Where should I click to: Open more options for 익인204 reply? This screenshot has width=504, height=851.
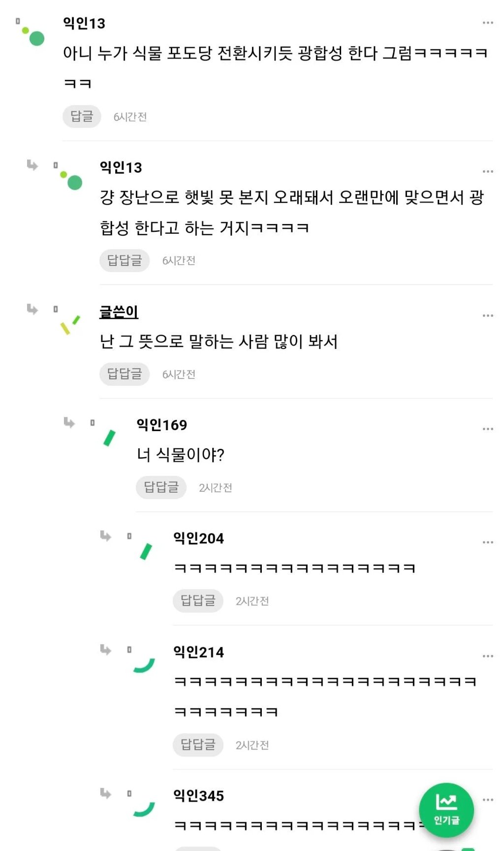pyautogui.click(x=487, y=542)
